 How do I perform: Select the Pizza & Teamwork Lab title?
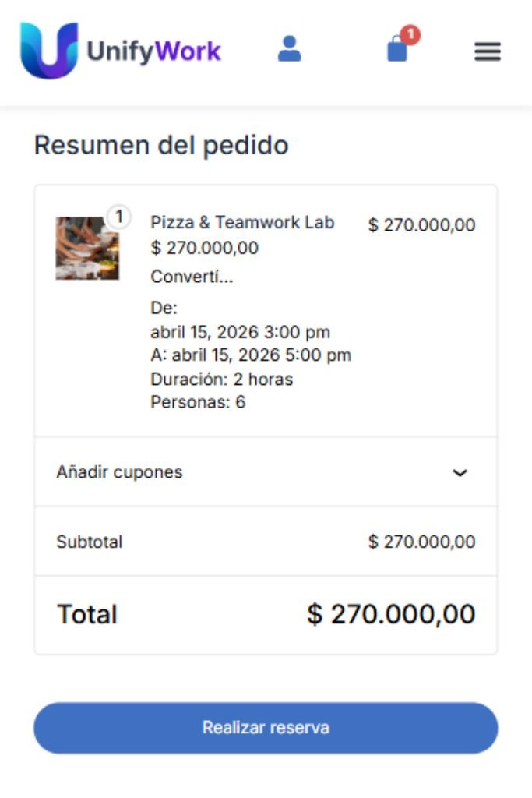tap(242, 222)
